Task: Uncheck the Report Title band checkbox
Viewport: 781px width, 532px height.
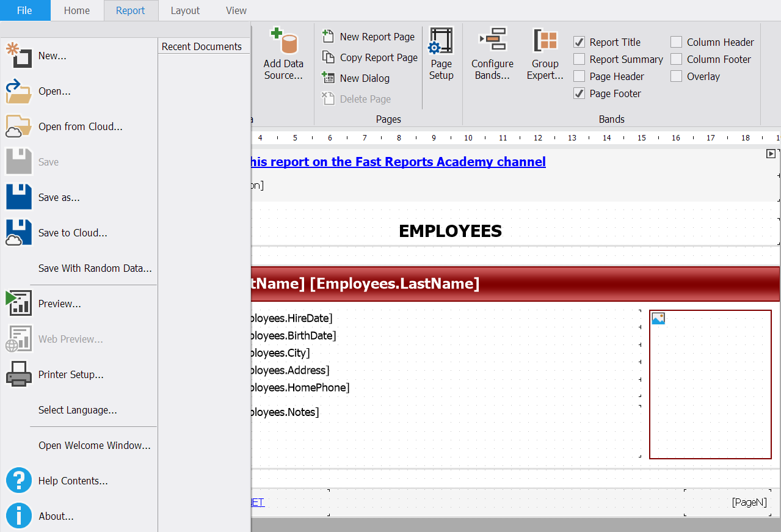Action: click(579, 42)
